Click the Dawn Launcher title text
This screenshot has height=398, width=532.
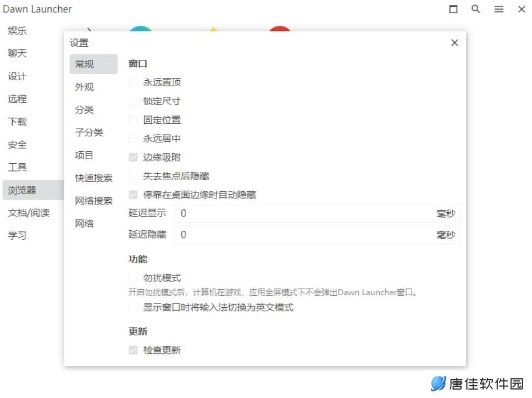(x=37, y=9)
